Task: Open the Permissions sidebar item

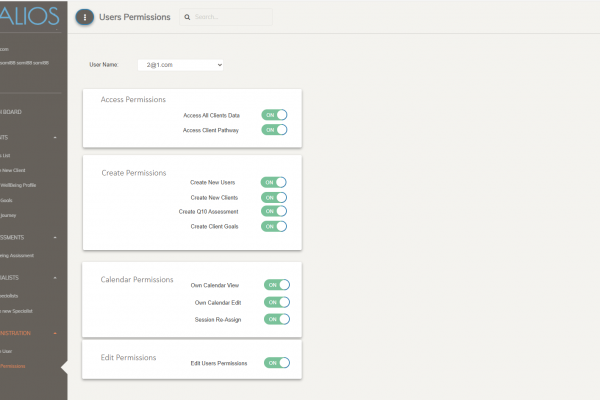Action: coord(13,366)
